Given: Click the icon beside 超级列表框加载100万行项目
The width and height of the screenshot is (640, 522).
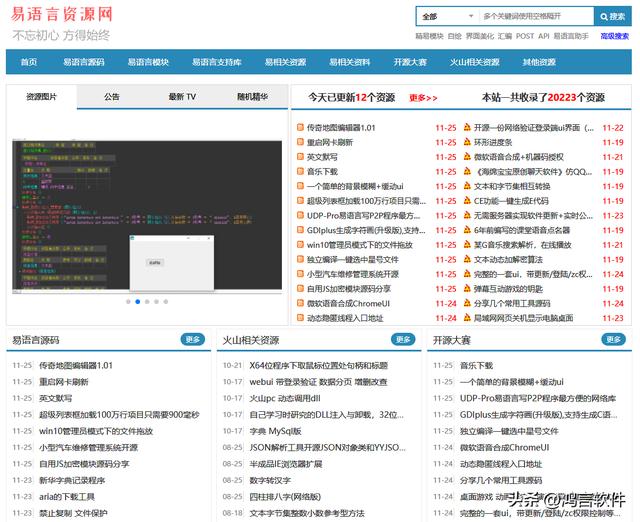Looking at the screenshot, I should click(x=300, y=201).
